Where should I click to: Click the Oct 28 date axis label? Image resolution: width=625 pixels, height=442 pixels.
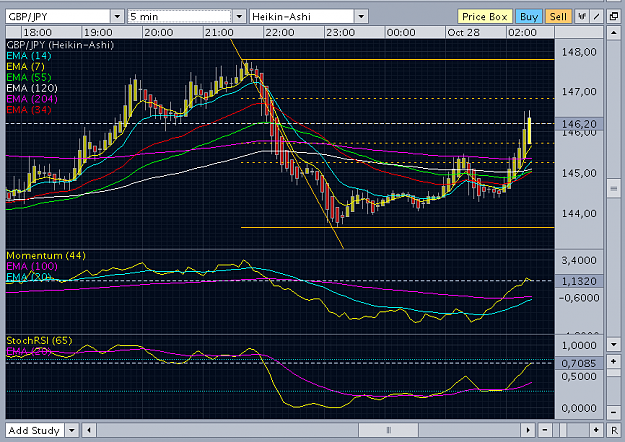(464, 33)
